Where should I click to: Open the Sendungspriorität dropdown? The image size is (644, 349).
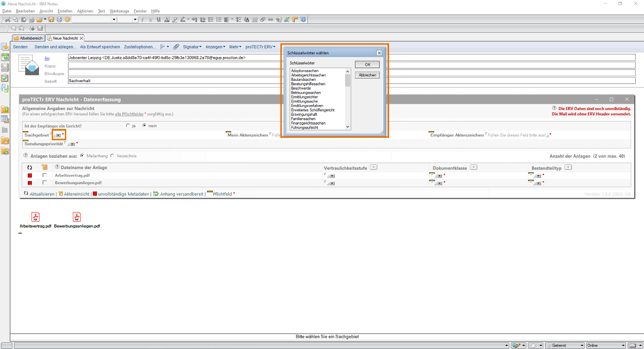pos(72,144)
